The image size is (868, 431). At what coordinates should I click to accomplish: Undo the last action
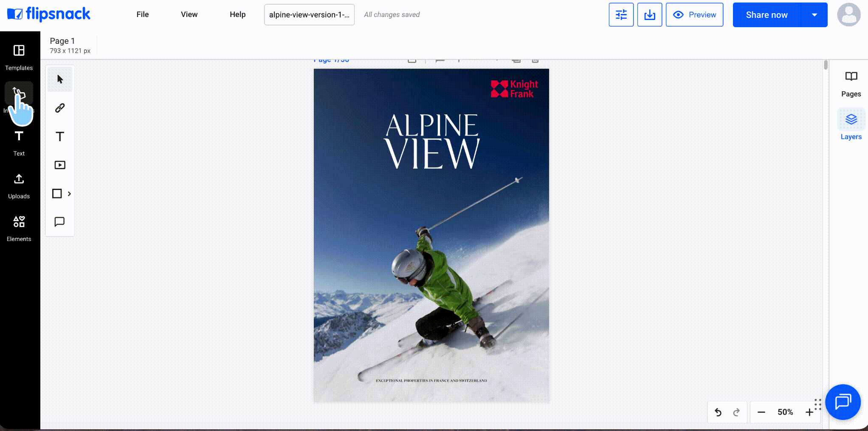[x=718, y=412]
